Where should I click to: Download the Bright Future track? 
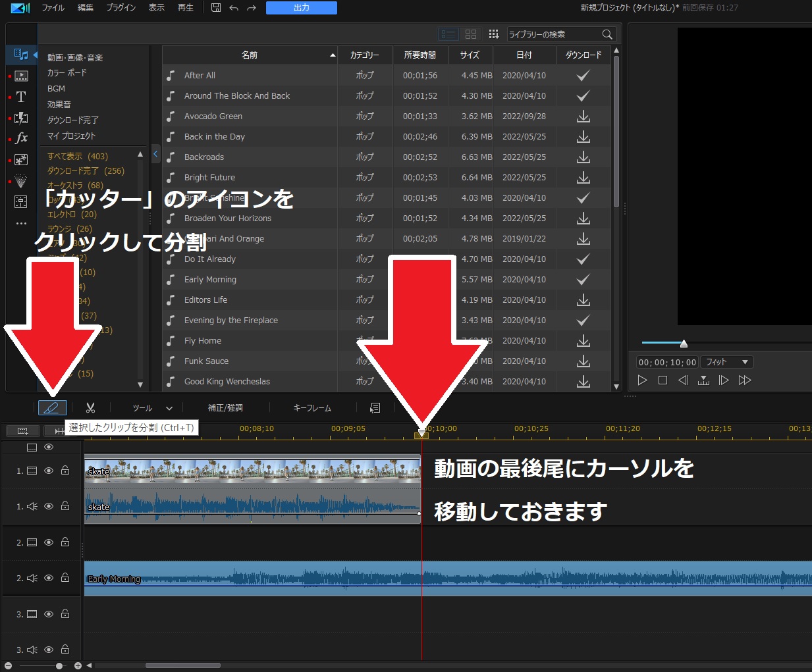click(583, 178)
